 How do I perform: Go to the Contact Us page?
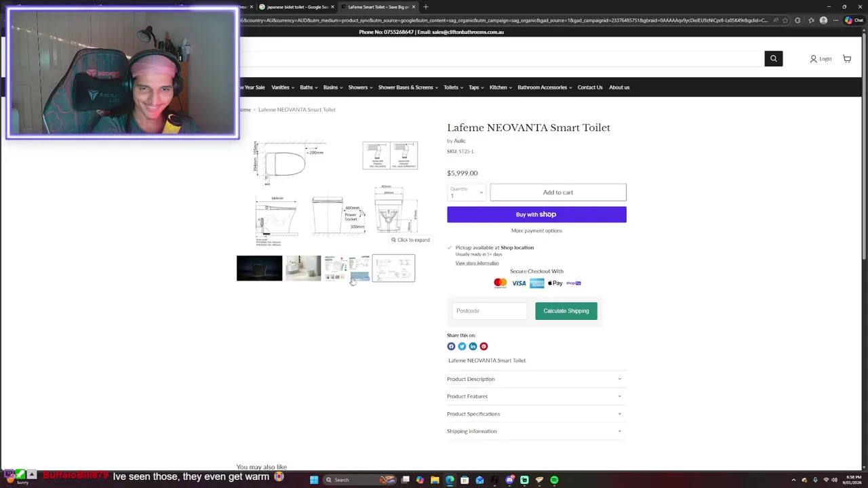tap(590, 87)
